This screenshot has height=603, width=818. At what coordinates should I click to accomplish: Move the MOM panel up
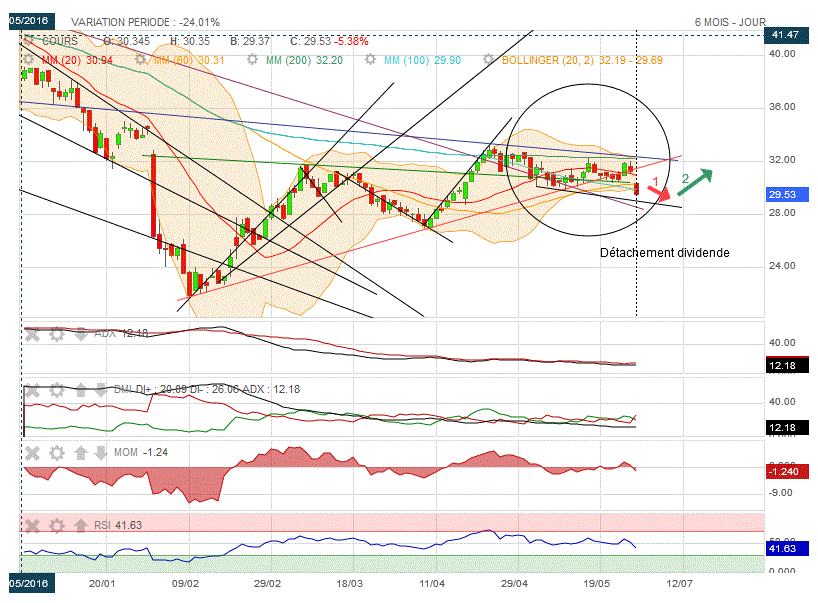[x=81, y=453]
